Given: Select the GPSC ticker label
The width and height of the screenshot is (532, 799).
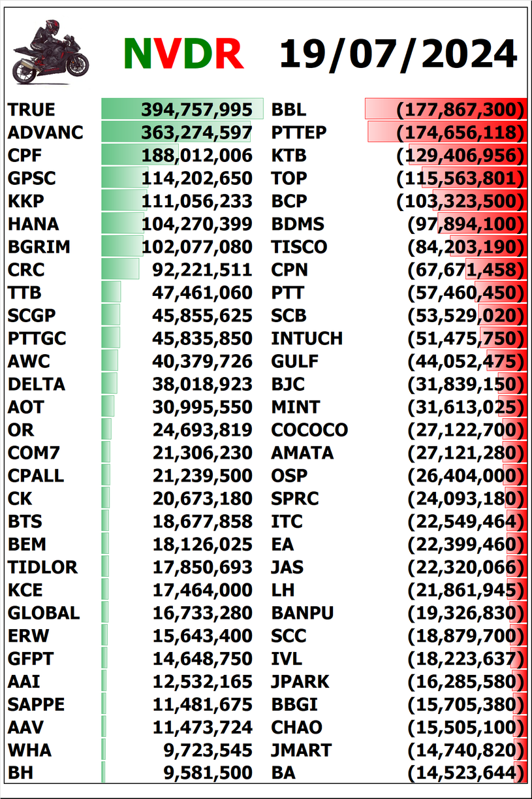Looking at the screenshot, I should click(x=32, y=178).
